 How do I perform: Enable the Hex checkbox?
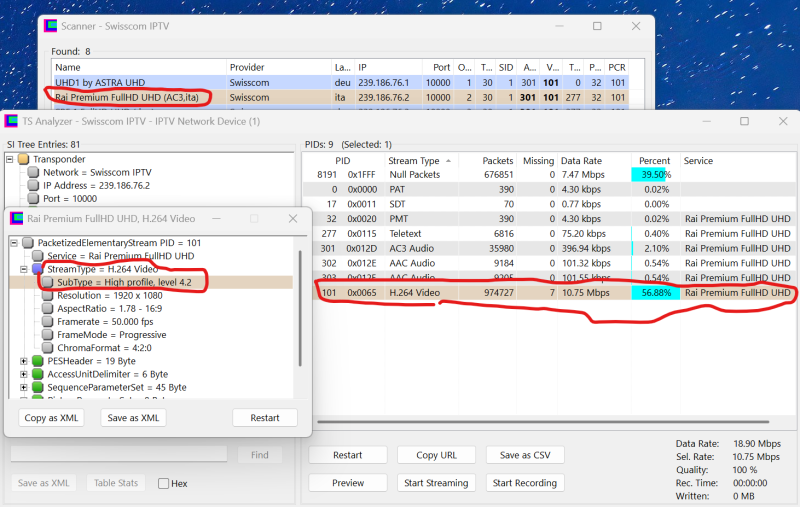tap(164, 484)
